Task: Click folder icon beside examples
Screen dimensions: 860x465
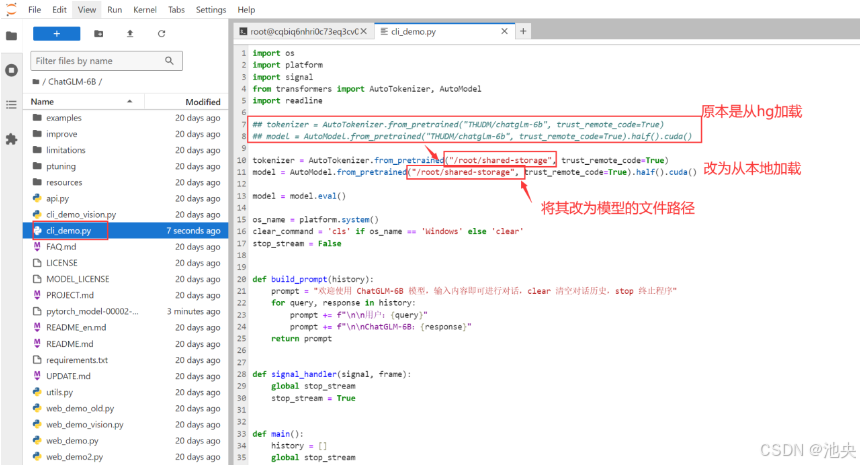Action: [x=37, y=118]
